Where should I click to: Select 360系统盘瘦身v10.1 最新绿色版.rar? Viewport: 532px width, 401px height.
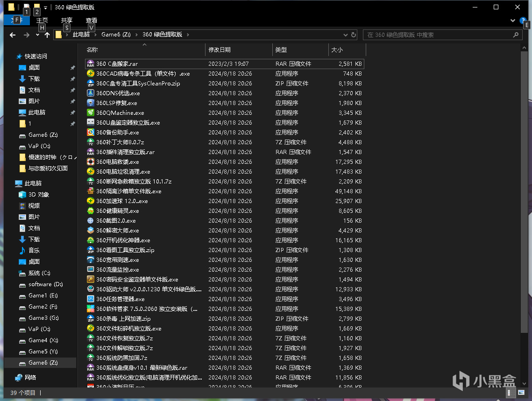pos(142,368)
